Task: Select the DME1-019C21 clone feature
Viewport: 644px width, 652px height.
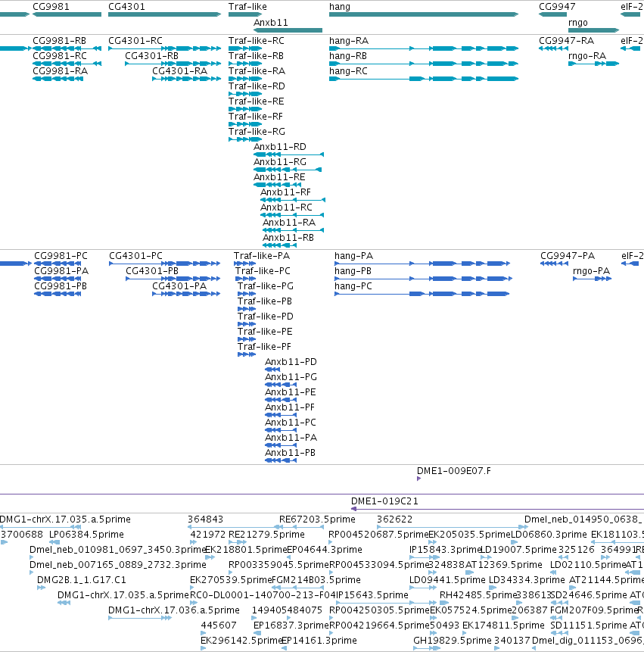Action: pyautogui.click(x=497, y=510)
